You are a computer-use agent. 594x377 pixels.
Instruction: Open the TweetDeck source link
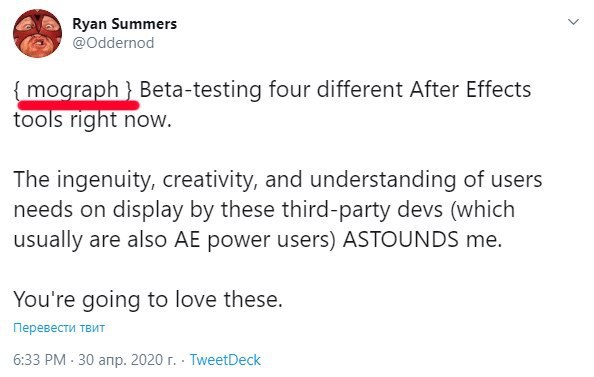coord(225,360)
